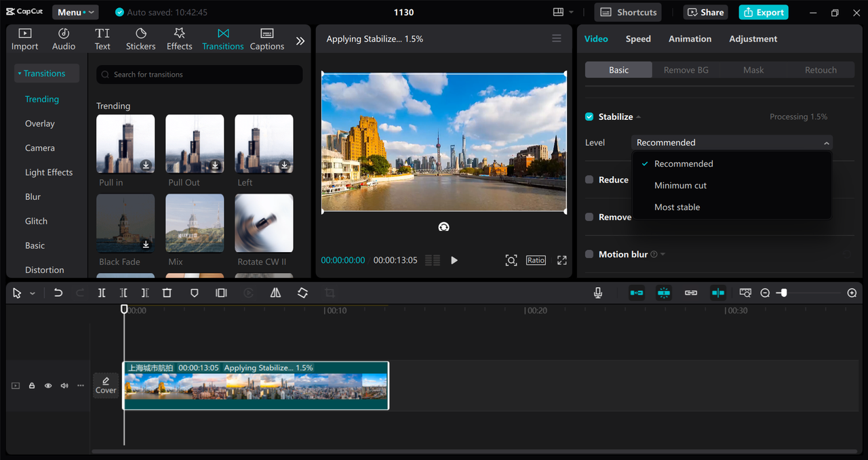This screenshot has width=868, height=460.
Task: Select the Pull in transition thumbnail
Action: click(125, 144)
